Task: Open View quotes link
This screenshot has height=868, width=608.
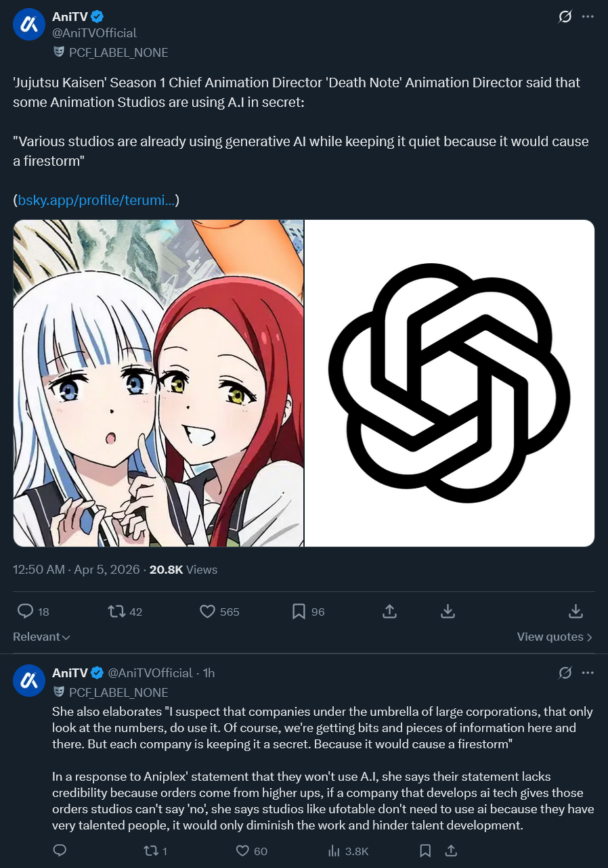Action: coord(555,637)
